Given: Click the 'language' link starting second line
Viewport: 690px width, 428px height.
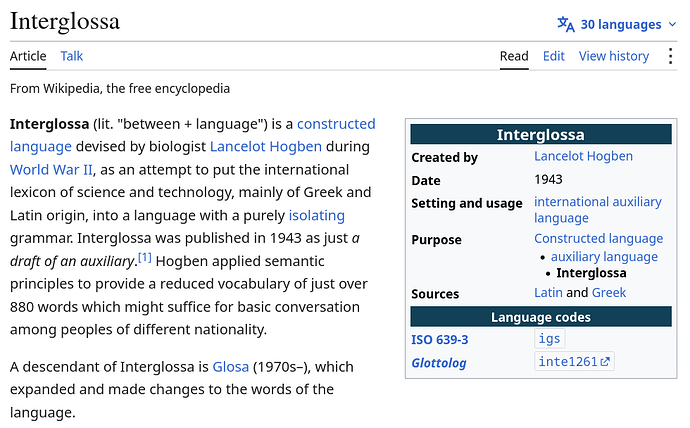Looking at the screenshot, I should [41, 146].
